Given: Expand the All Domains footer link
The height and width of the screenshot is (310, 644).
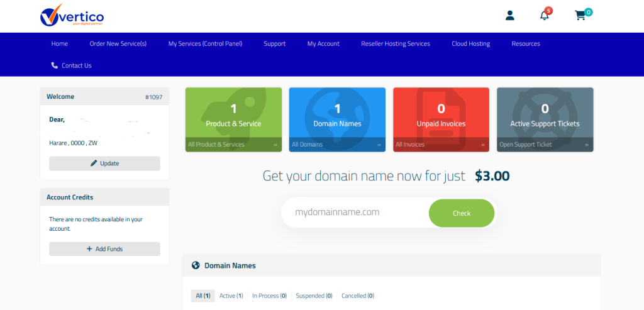Looking at the screenshot, I should click(337, 145).
